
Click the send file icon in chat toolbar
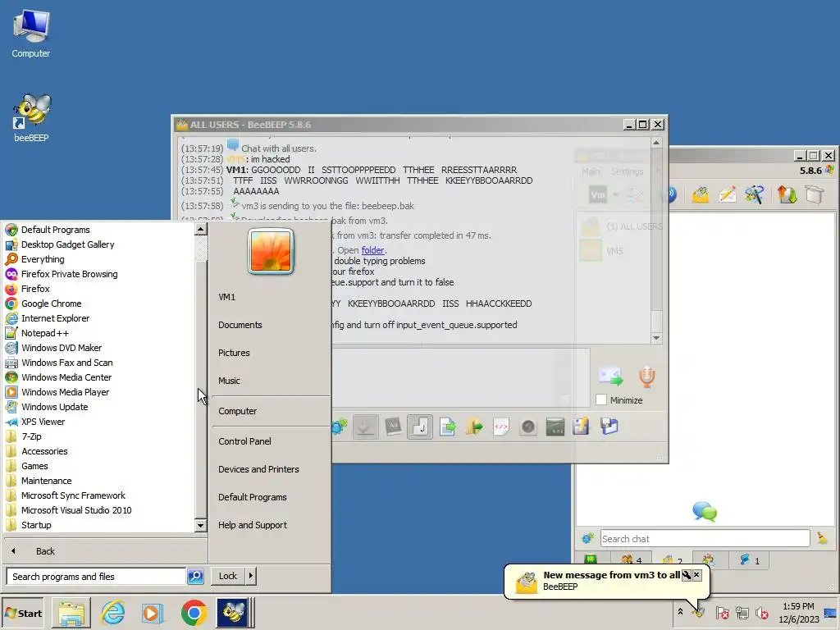pyautogui.click(x=447, y=427)
